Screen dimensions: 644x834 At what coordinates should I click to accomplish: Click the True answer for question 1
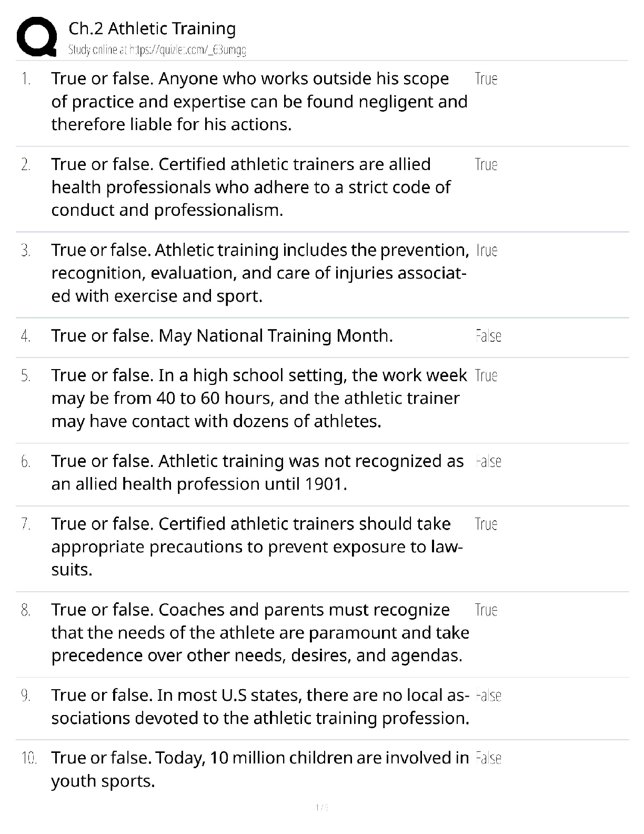pos(486,79)
